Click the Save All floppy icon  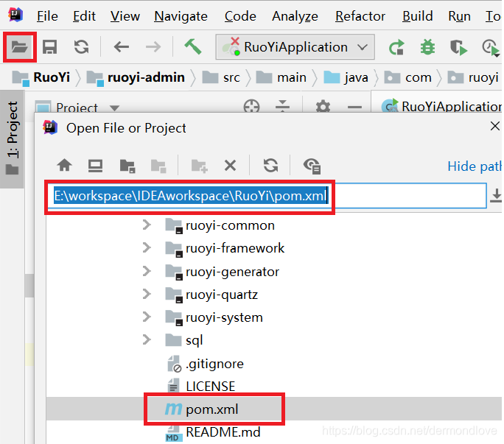point(50,47)
